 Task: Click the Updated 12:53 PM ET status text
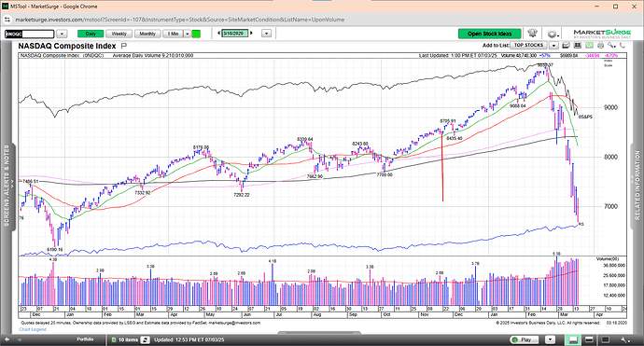point(189,339)
